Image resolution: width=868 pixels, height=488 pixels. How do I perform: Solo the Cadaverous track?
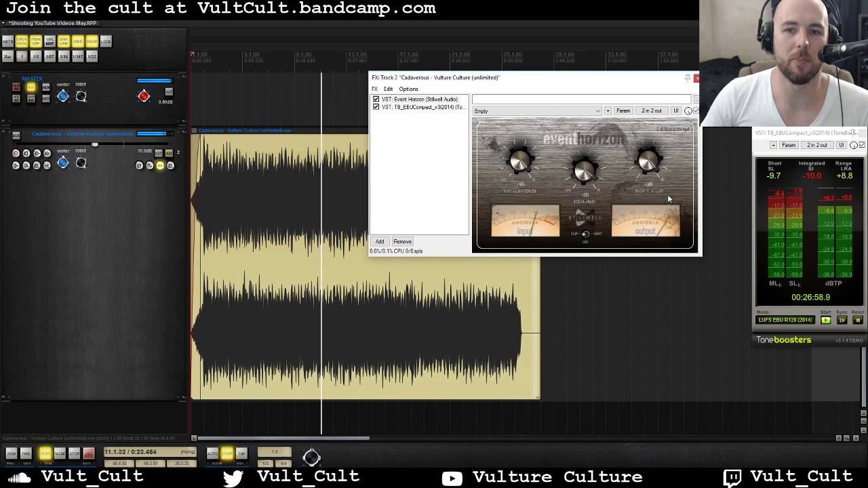coord(169,153)
